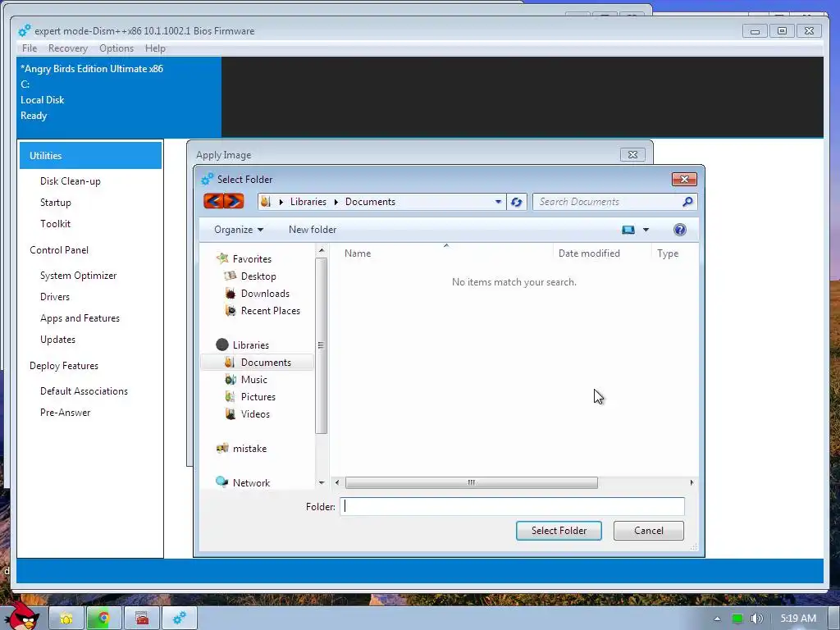This screenshot has width=840, height=630.
Task: Open the Recovery menu
Action: pos(67,48)
